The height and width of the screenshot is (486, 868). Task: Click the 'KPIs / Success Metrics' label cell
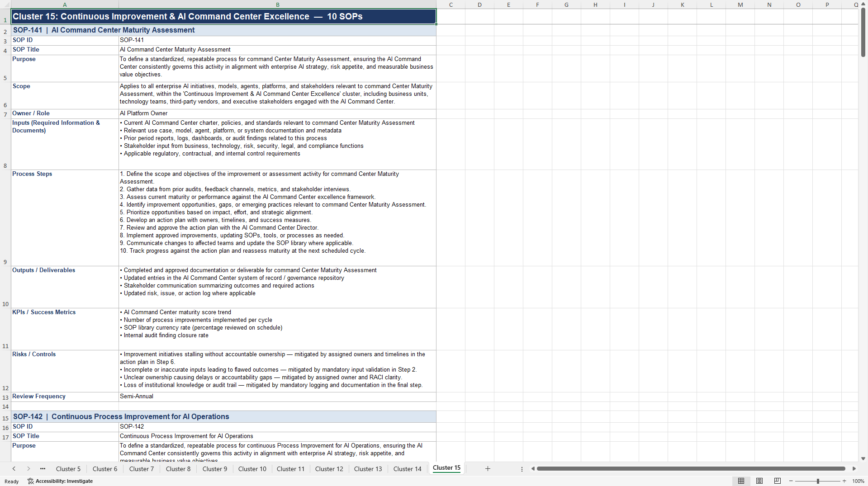[65, 329]
